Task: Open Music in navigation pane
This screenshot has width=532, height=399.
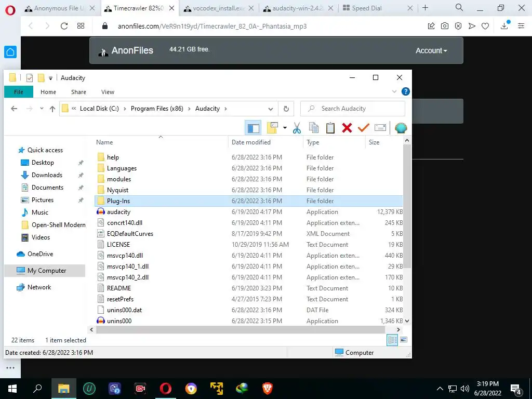Action: click(x=39, y=212)
